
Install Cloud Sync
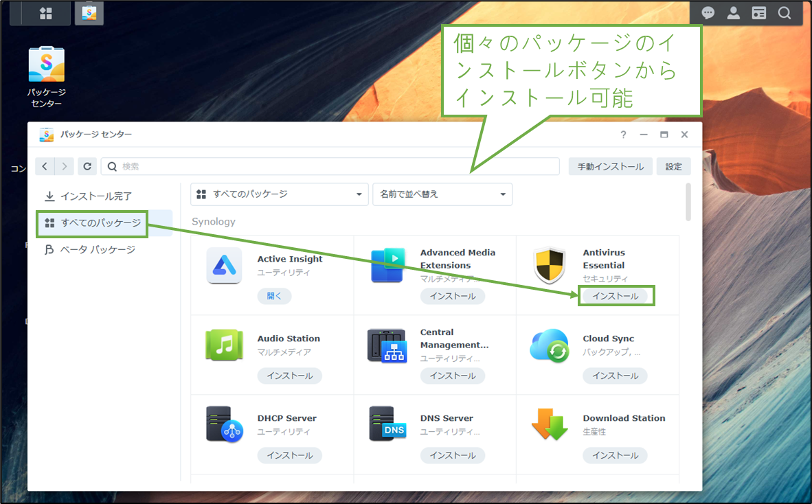[616, 376]
